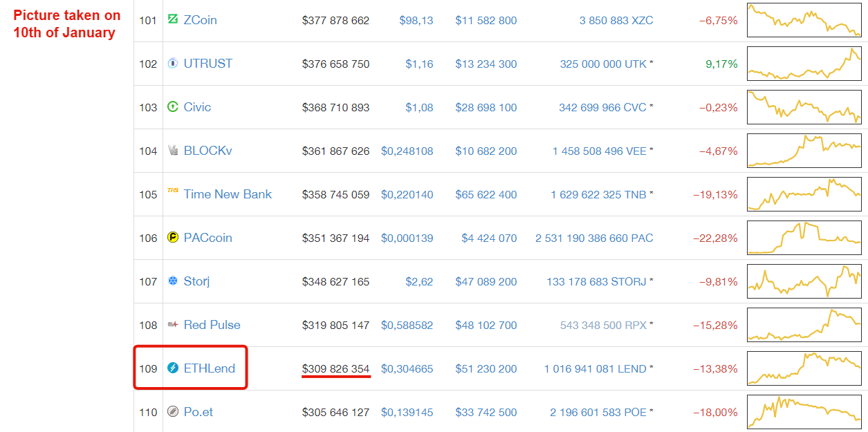868x432 pixels.
Task: Click supply 325 000 000 UTK
Action: (603, 64)
